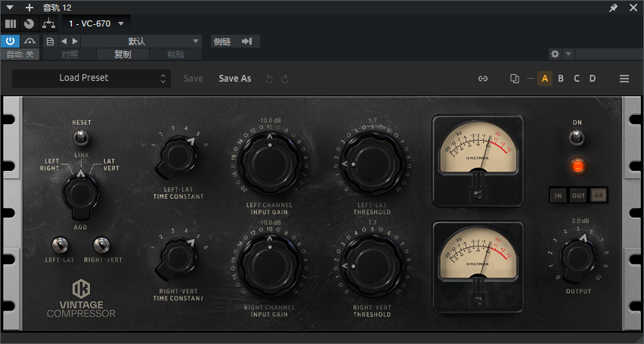
Task: Click Save As
Action: click(x=234, y=79)
